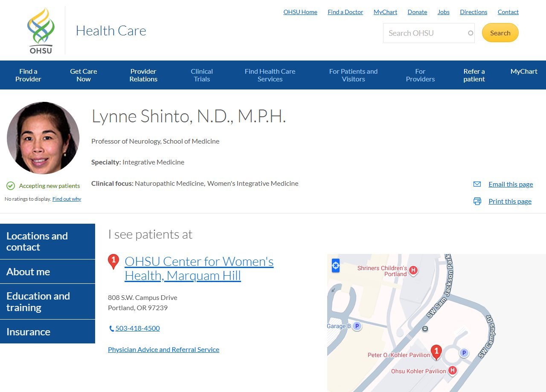
Task: Click the search field circle icon
Action: [470, 33]
